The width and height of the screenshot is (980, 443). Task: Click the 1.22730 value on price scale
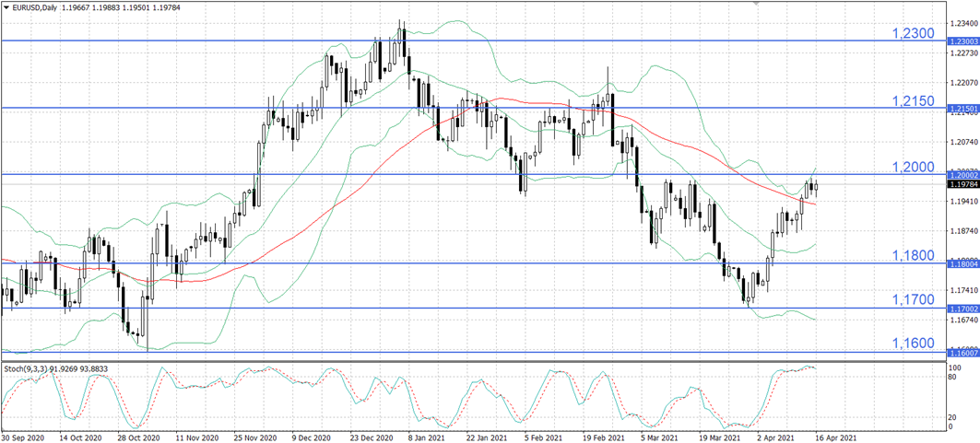click(963, 53)
